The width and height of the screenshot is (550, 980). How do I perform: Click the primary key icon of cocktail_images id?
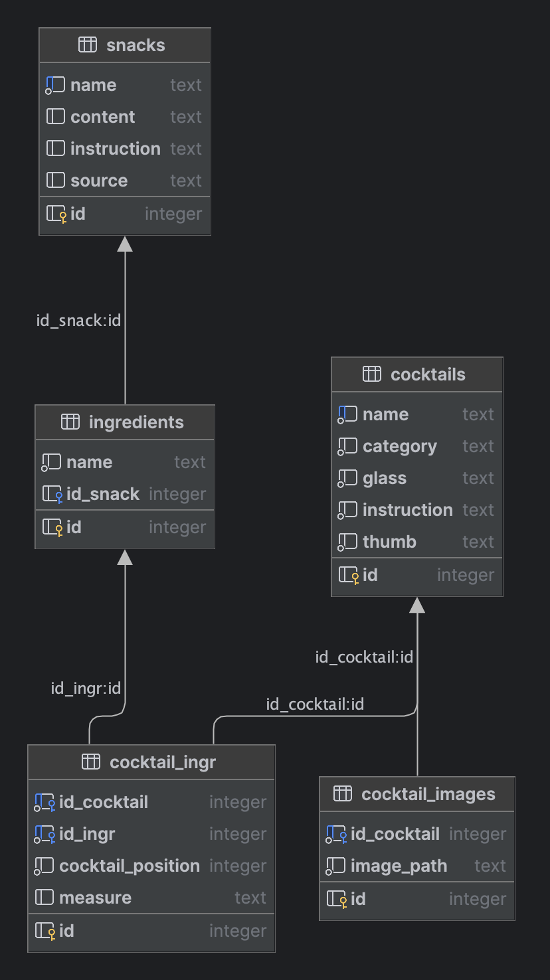[x=337, y=900]
